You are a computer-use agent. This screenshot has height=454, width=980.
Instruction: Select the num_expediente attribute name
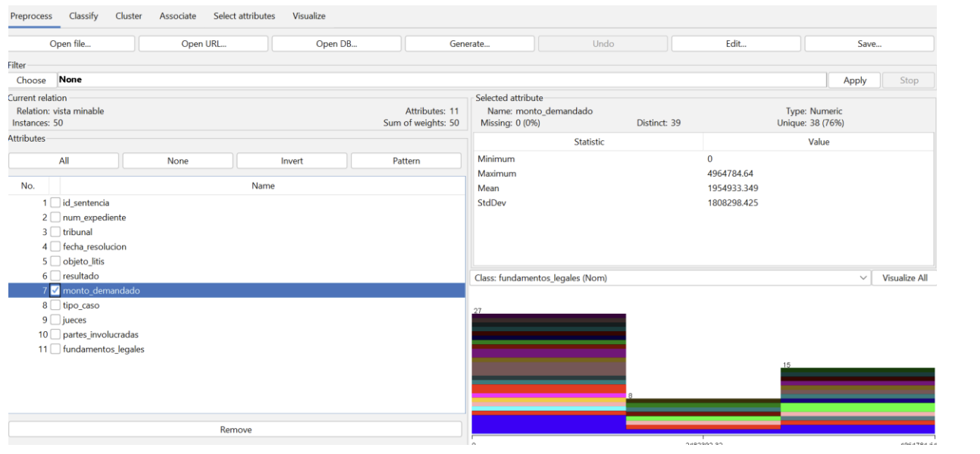pos(95,218)
